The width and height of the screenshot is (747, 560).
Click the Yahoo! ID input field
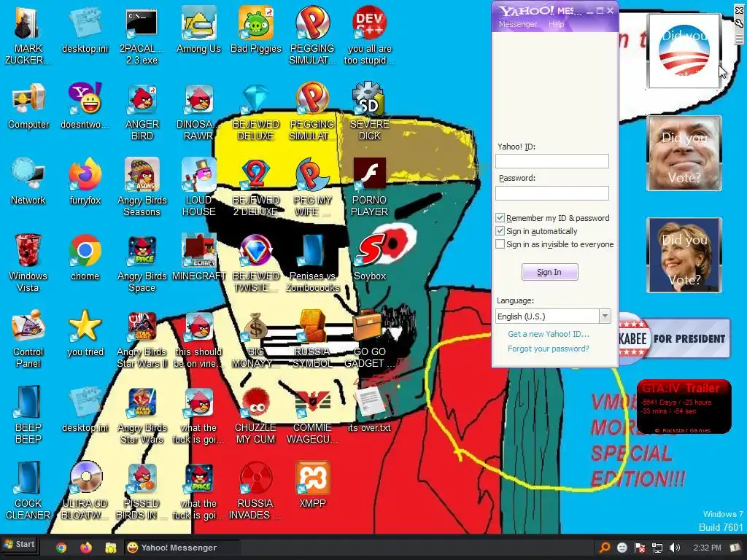(x=551, y=161)
